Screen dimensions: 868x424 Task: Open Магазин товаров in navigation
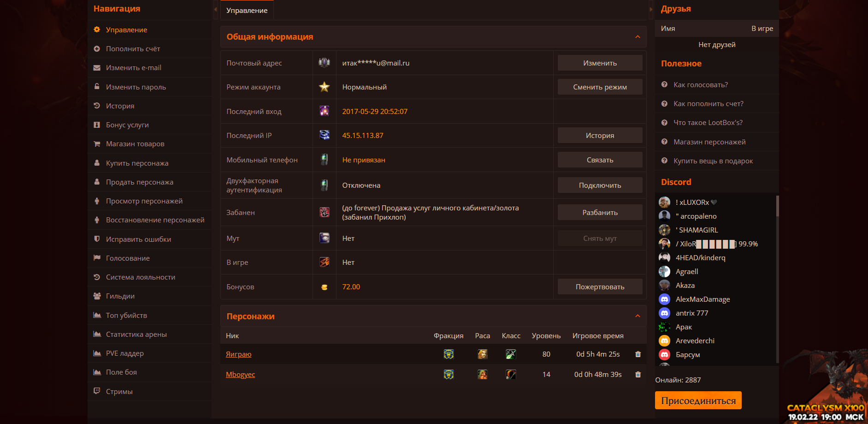pyautogui.click(x=135, y=144)
